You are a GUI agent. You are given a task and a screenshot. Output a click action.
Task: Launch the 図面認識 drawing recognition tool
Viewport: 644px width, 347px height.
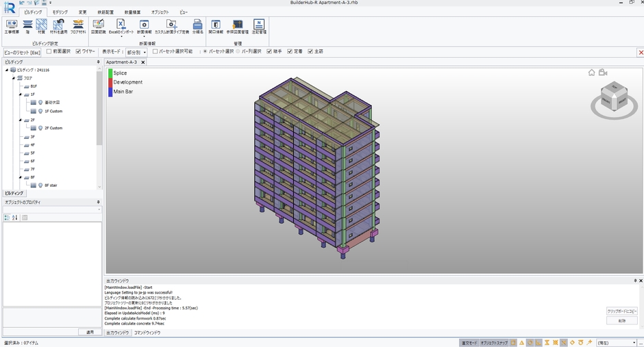[98, 26]
